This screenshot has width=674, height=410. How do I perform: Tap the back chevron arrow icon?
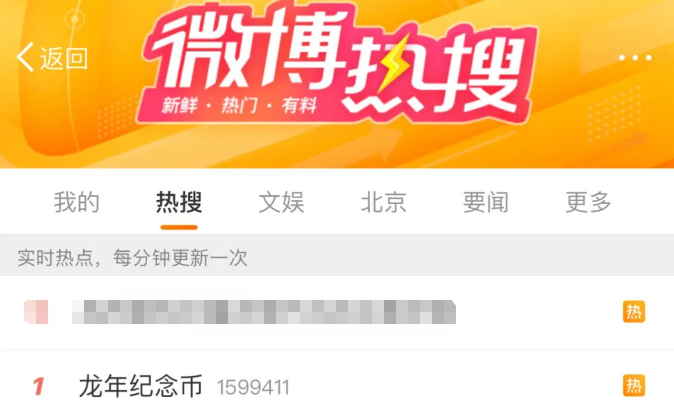25,57
